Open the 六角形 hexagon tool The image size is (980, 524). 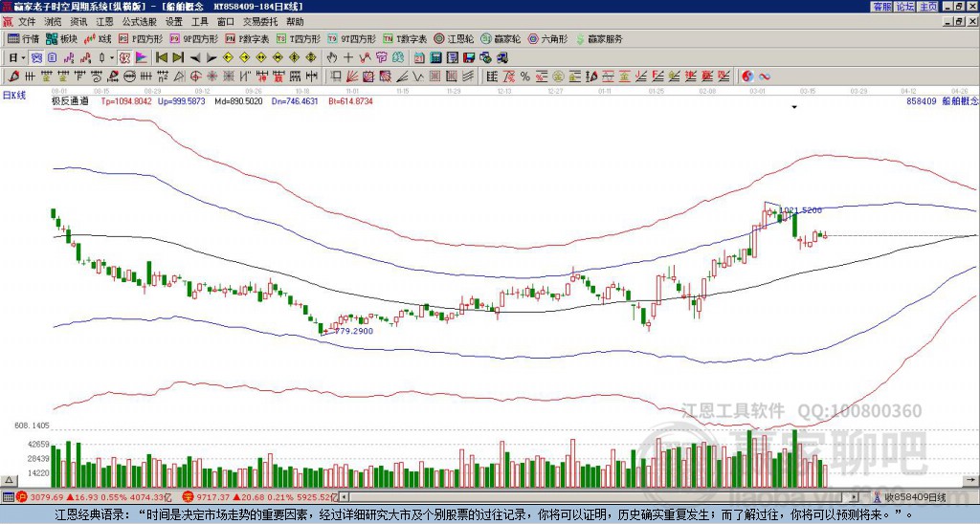[548, 38]
